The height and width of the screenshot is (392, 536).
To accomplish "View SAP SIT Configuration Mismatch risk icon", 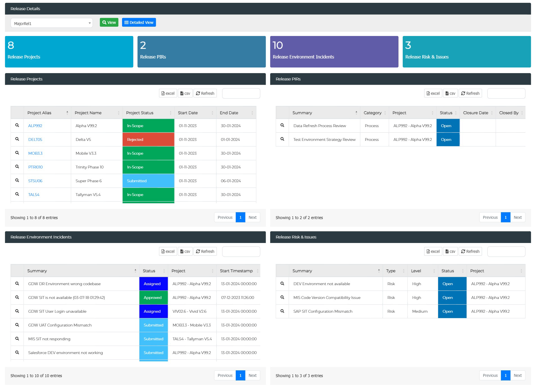I will [282, 311].
